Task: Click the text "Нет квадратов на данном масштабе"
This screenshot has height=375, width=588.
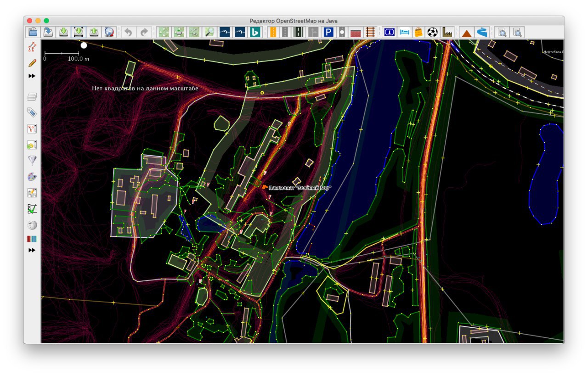Action: tap(145, 88)
